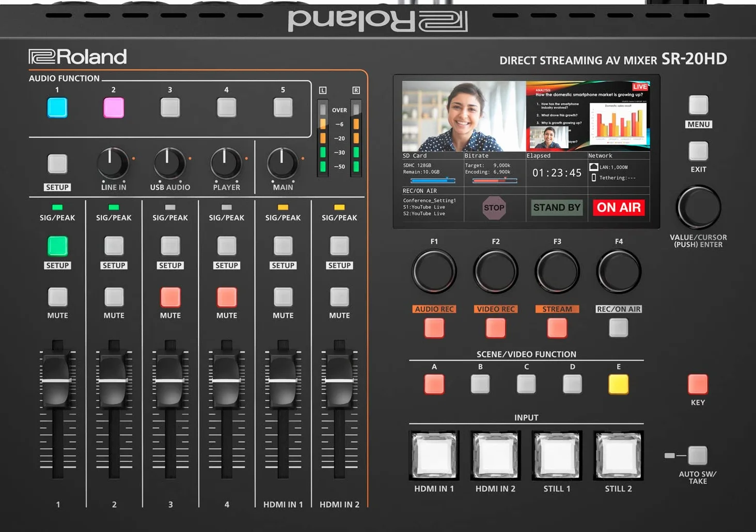Viewport: 756px width, 532px height.
Task: Click the LINE IN level knob
Action: click(113, 163)
